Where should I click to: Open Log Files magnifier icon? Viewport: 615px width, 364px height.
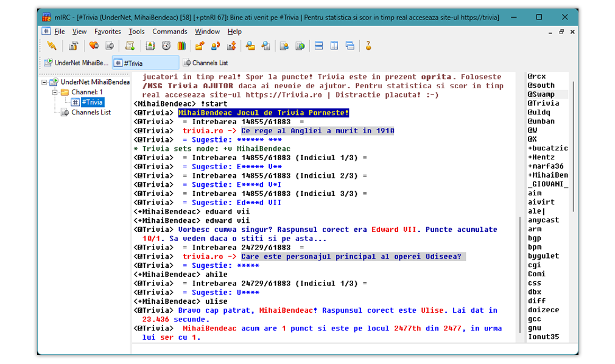[266, 46]
